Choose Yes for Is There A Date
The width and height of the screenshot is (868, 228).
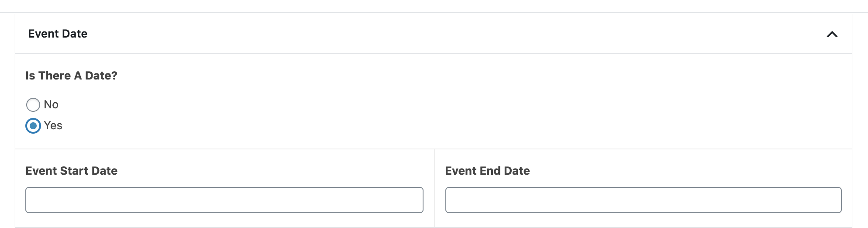pos(33,126)
